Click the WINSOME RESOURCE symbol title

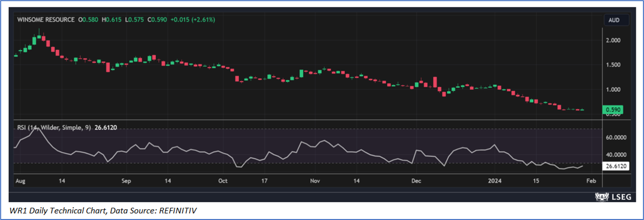click(x=46, y=20)
